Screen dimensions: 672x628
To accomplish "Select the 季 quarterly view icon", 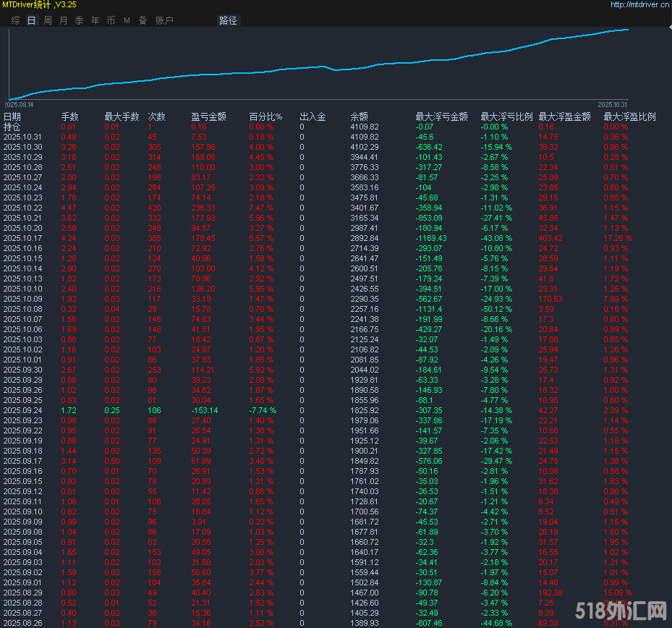I will tap(79, 20).
